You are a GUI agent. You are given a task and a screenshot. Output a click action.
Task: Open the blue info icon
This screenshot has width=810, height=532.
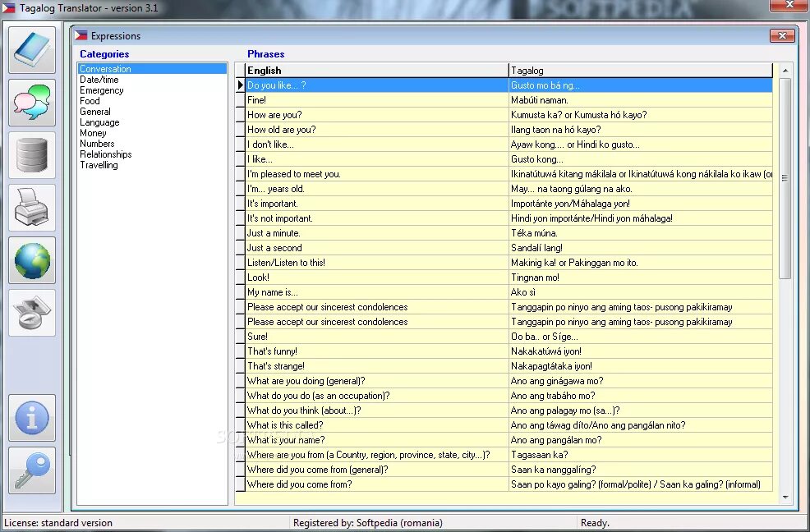pos(32,418)
